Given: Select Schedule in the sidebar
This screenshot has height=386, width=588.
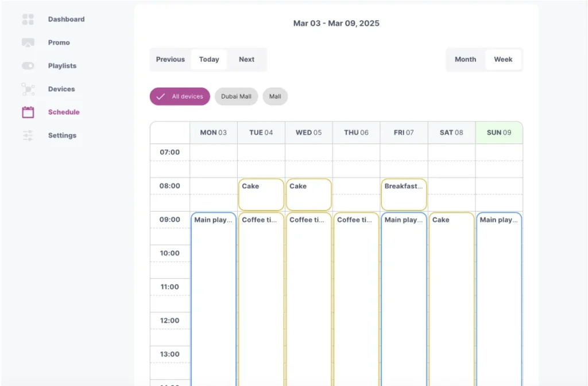Looking at the screenshot, I should (64, 112).
